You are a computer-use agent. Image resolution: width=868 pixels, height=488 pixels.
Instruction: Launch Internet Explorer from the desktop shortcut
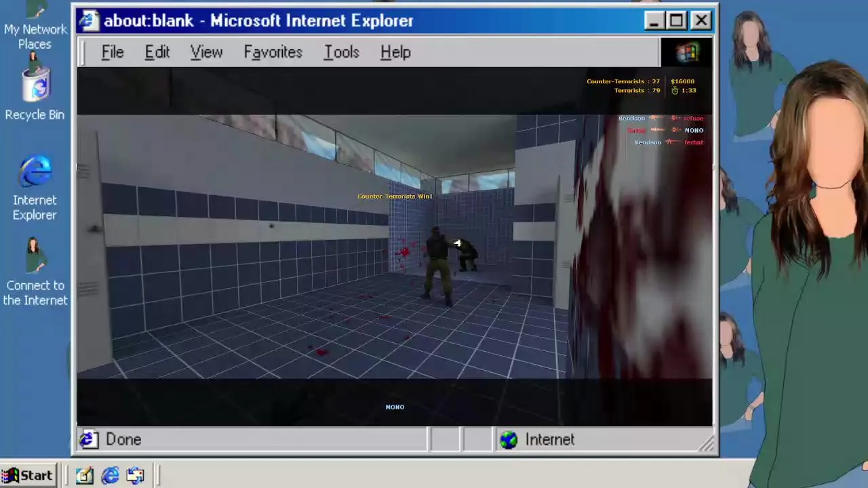[x=35, y=188]
